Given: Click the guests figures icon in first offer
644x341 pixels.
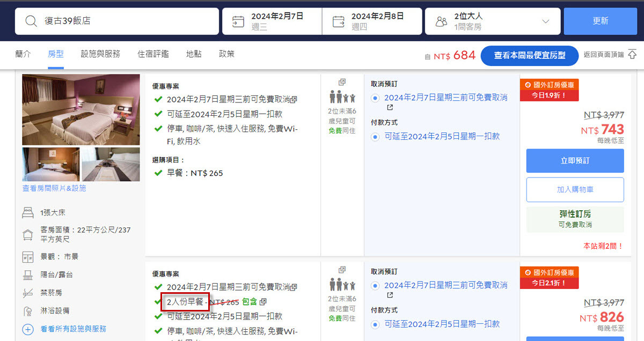Looking at the screenshot, I should tap(342, 97).
